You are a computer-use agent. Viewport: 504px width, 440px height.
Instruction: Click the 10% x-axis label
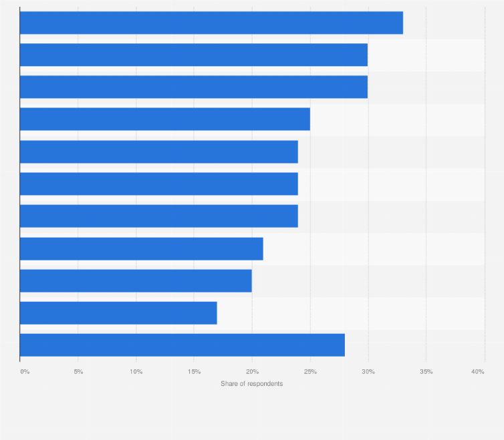click(x=136, y=371)
